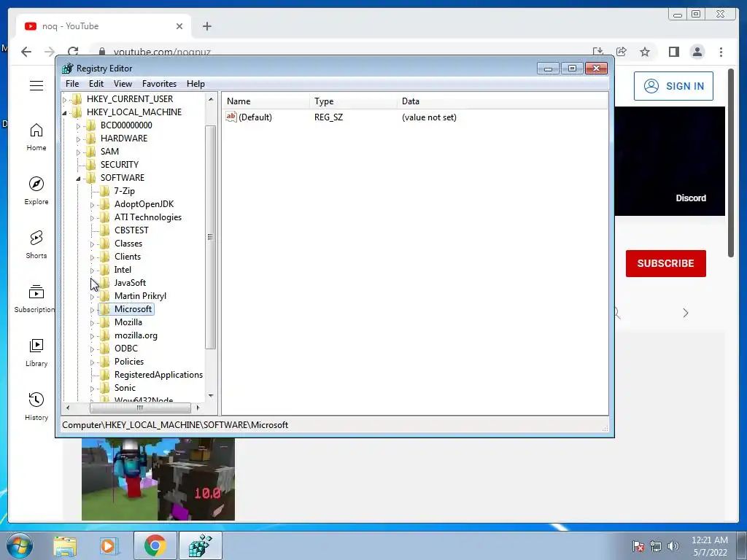The height and width of the screenshot is (560, 747).
Task: Go to YouTube Home in sidebar
Action: pos(36,137)
